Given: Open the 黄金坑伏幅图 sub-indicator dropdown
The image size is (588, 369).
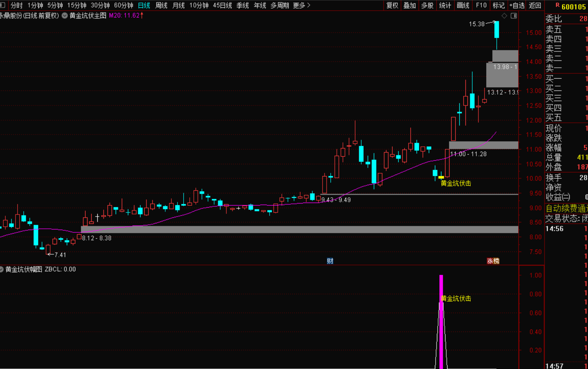Looking at the screenshot, I should click(2, 269).
